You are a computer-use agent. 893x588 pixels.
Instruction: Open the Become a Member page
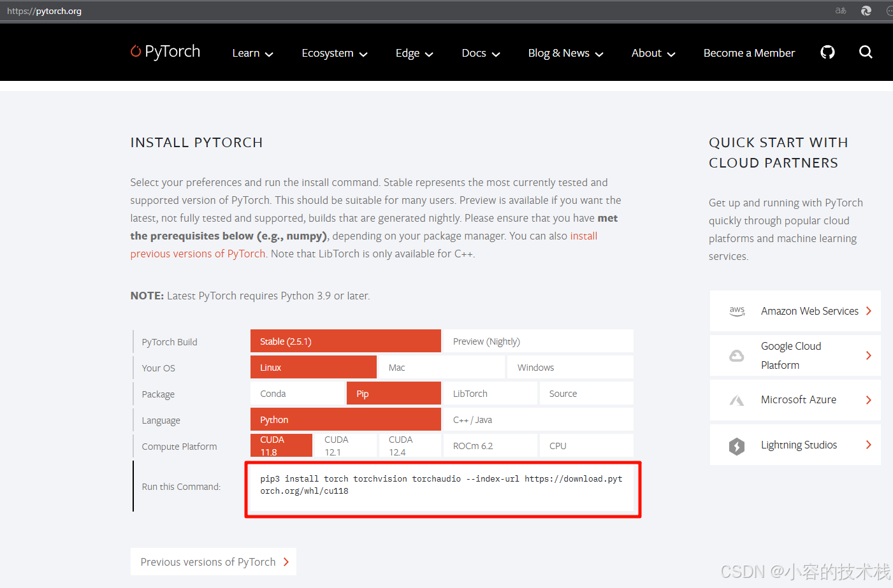(749, 53)
